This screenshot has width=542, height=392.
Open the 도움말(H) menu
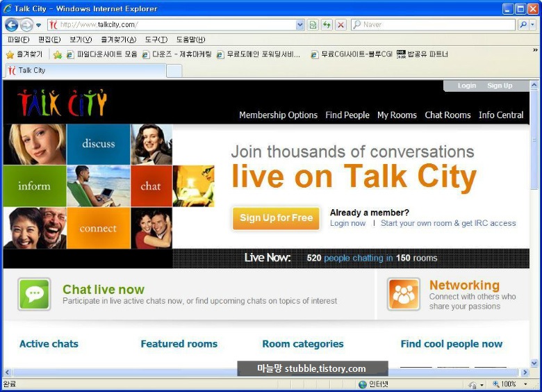(x=190, y=40)
